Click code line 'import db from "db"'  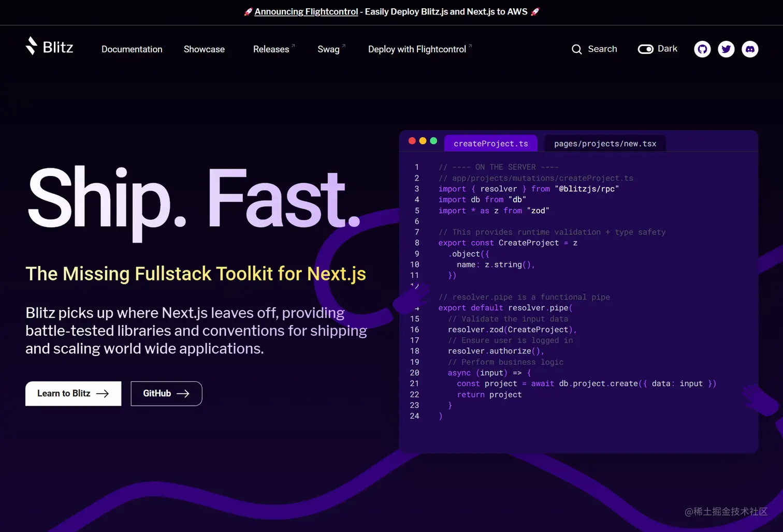click(482, 199)
